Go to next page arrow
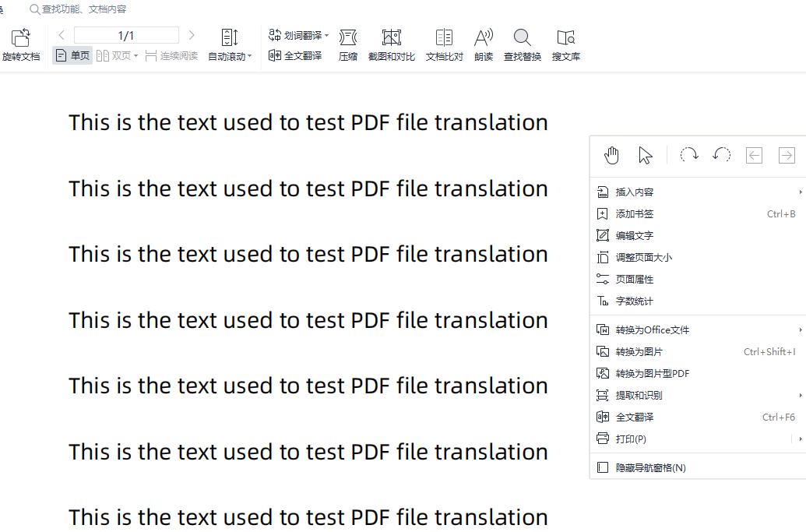Viewport: 806px width, 532px height. (x=192, y=35)
